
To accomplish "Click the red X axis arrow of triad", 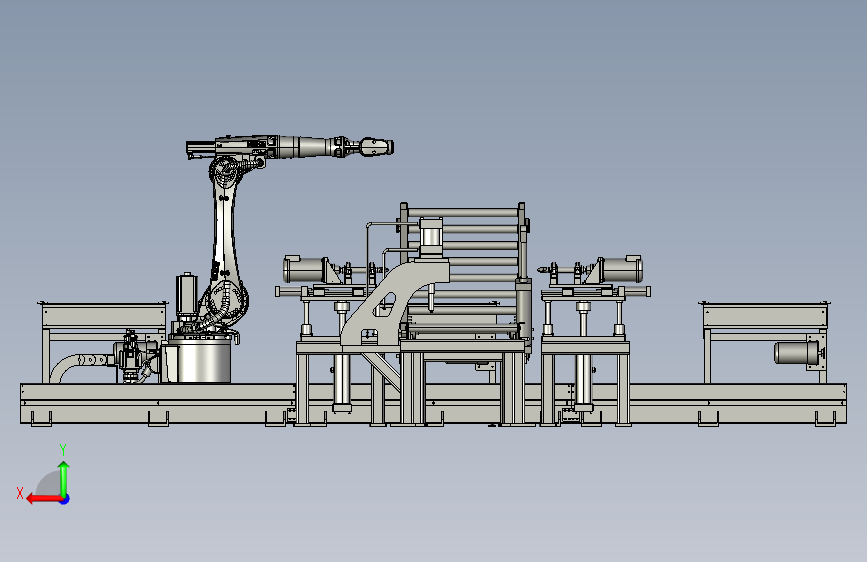I will (44, 499).
